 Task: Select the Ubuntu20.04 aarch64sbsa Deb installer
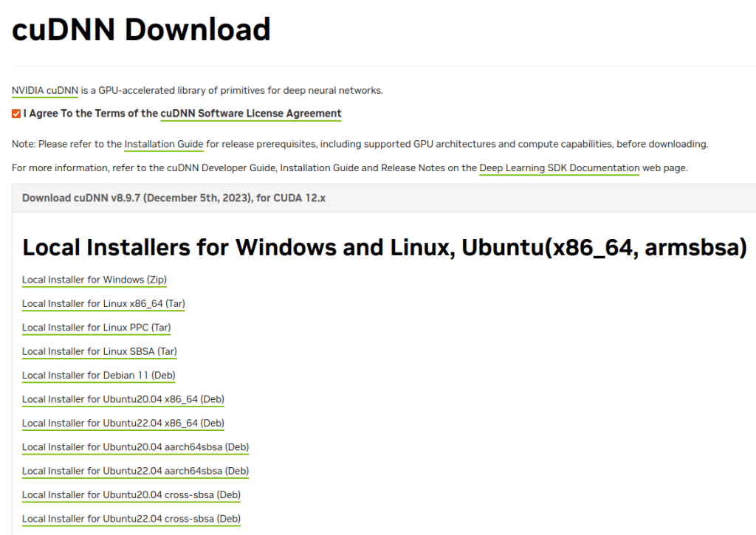pos(135,447)
